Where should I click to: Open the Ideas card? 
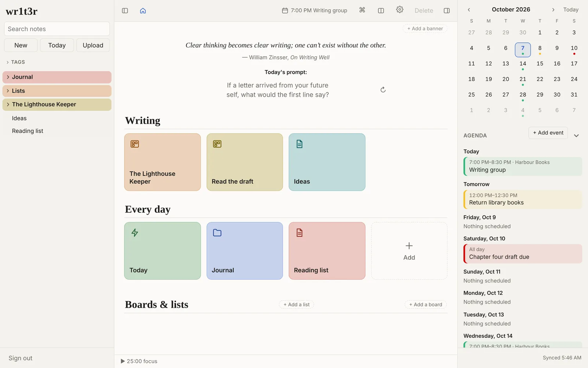pos(327,162)
